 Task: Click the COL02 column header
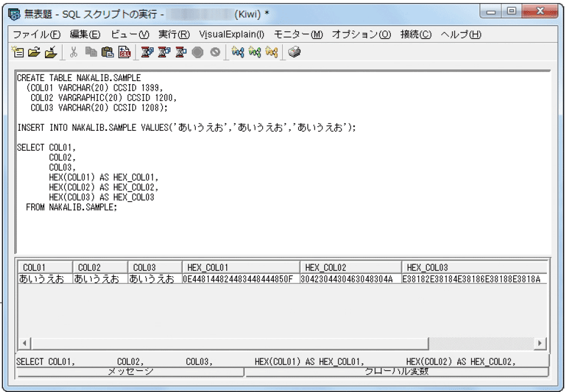[x=100, y=268]
